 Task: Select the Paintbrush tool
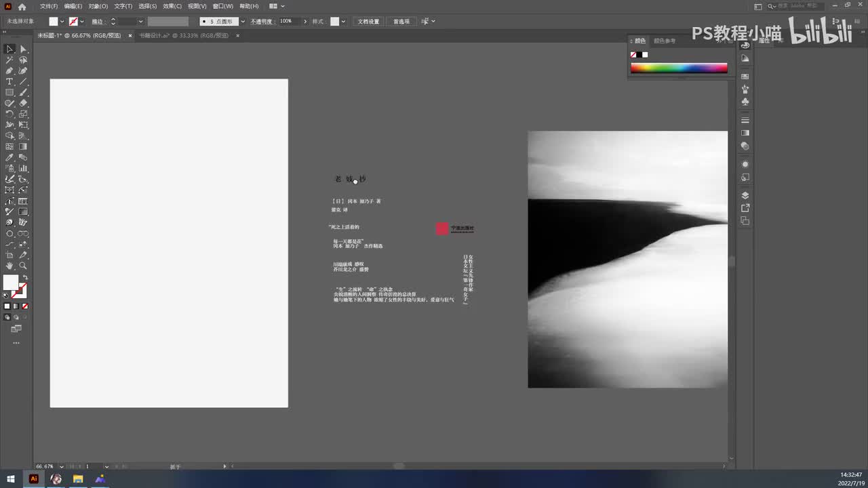pos(23,93)
